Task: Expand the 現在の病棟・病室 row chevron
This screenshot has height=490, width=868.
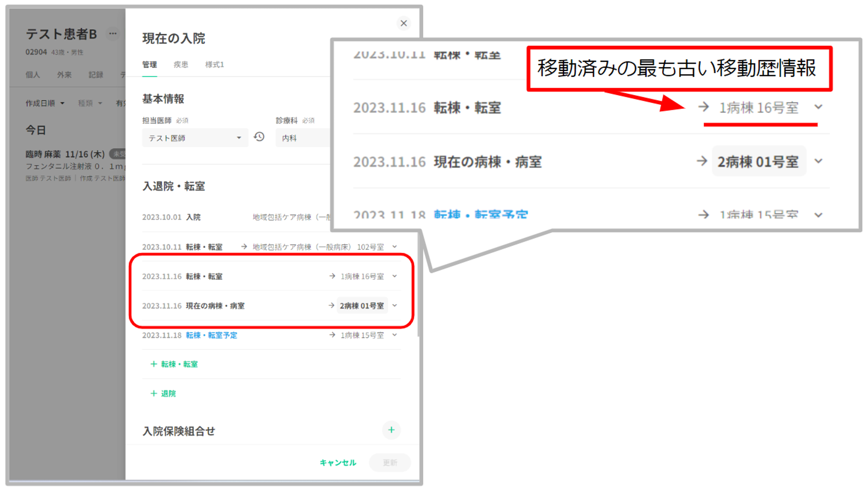Action: [395, 306]
